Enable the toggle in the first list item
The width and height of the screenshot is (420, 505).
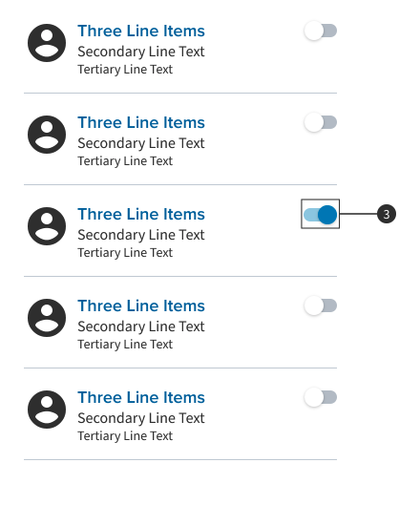click(320, 31)
